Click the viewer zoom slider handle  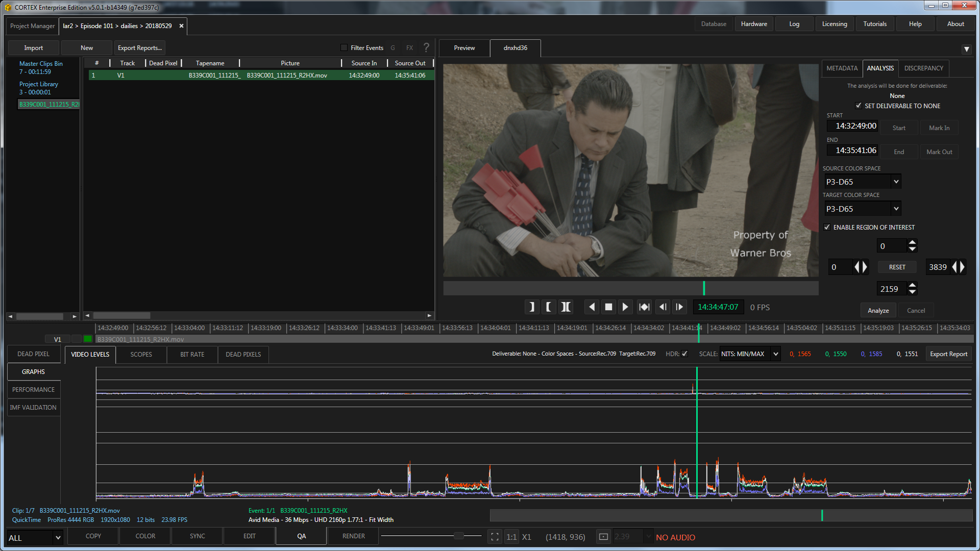459,536
